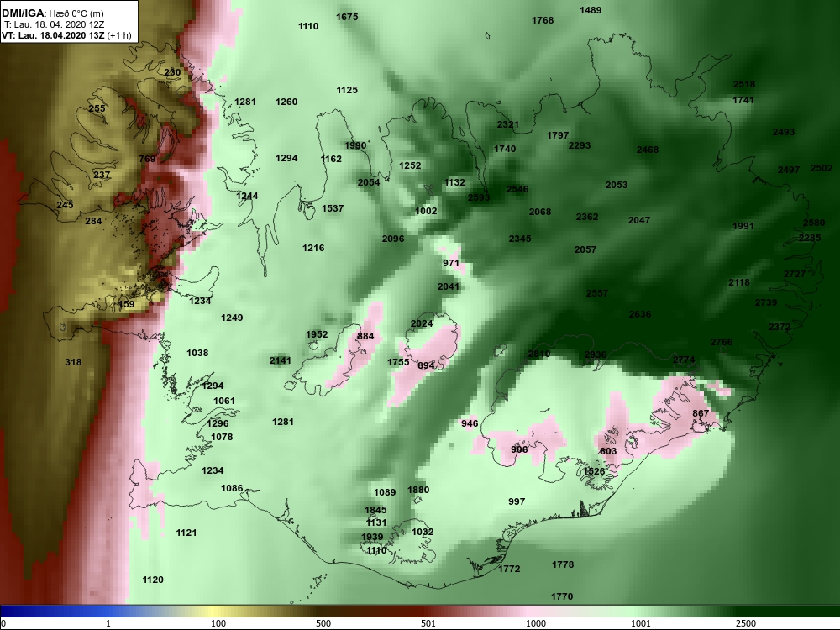This screenshot has width=840, height=630.
Task: Click the map value 1939
Action: [x=372, y=537]
